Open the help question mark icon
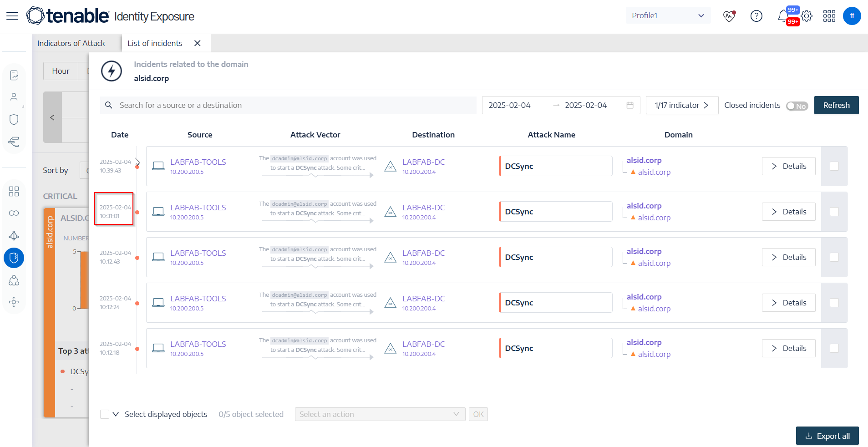Screen dimensions: 868x447 pos(756,16)
